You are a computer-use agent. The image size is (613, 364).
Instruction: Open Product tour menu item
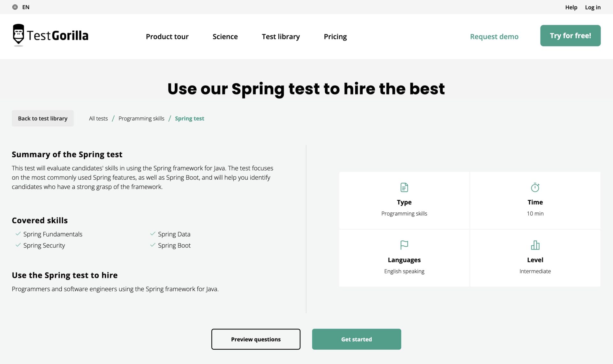click(167, 37)
